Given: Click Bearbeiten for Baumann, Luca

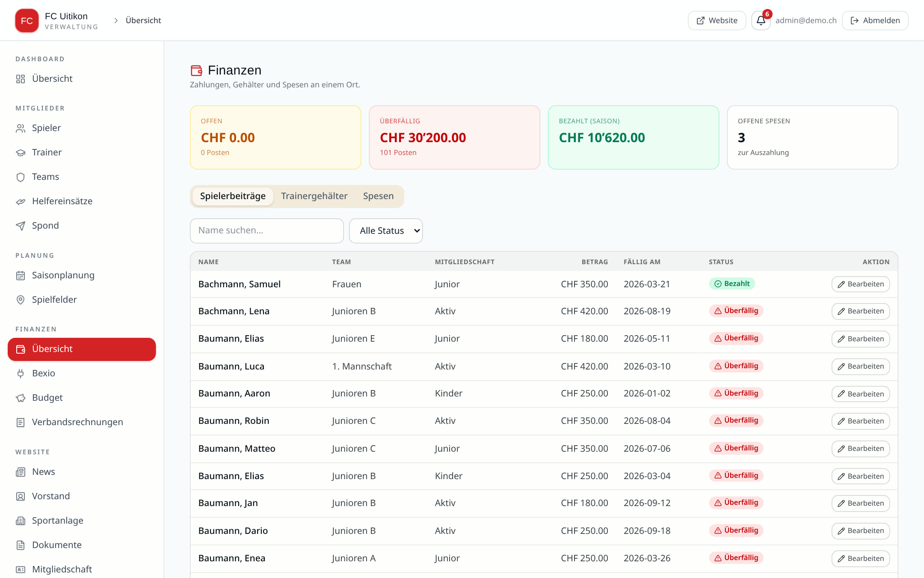Looking at the screenshot, I should (861, 366).
